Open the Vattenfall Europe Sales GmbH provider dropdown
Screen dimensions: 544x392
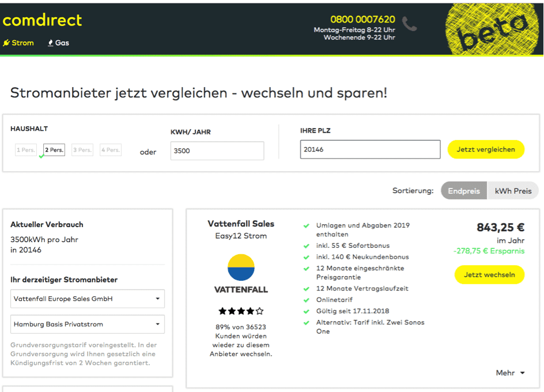pos(88,299)
